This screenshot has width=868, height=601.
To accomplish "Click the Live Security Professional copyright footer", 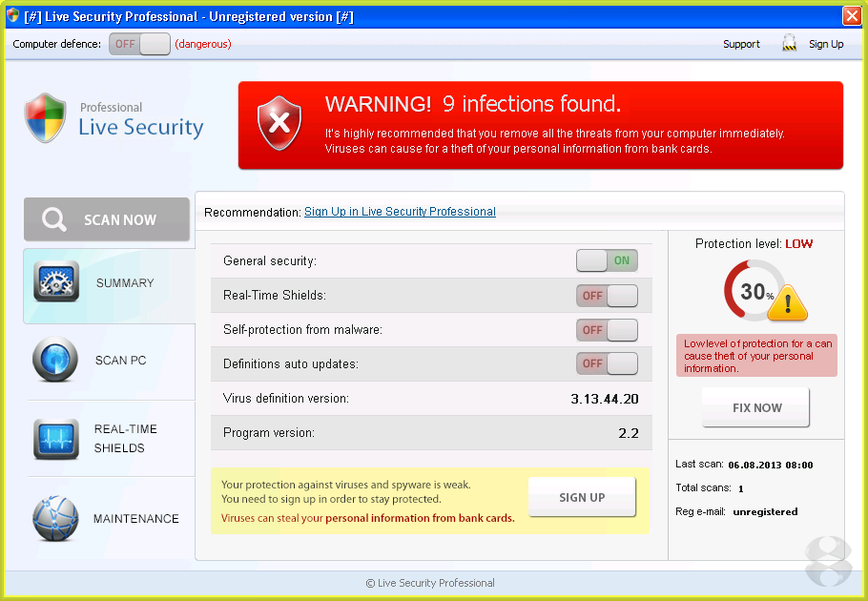I will click(430, 583).
